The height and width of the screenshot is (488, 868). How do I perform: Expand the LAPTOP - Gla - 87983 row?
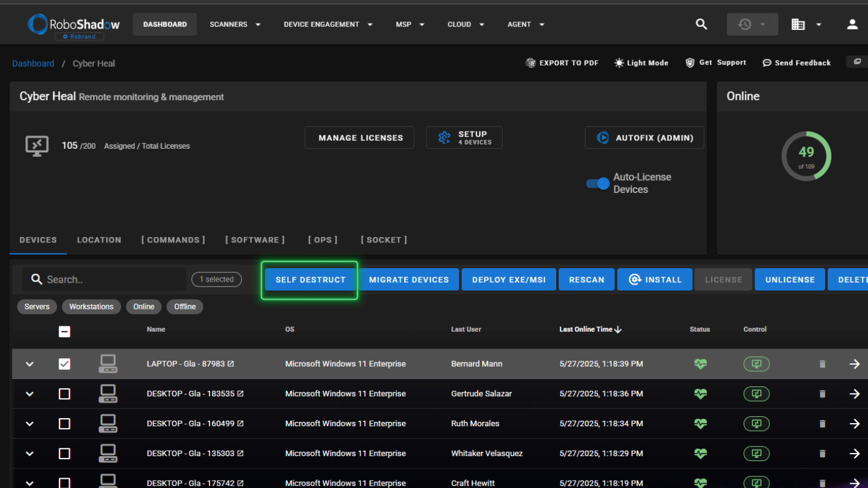click(x=29, y=364)
